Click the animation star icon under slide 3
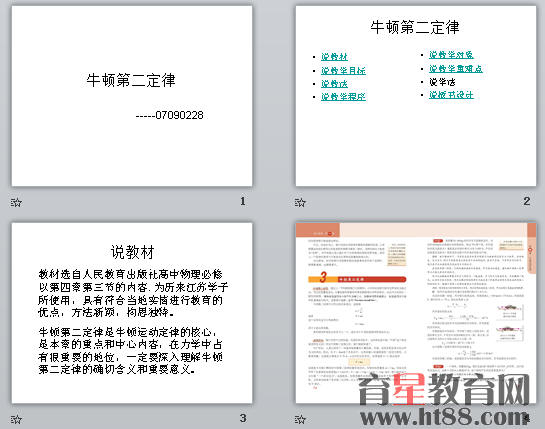The height and width of the screenshot is (429, 545). point(16,419)
